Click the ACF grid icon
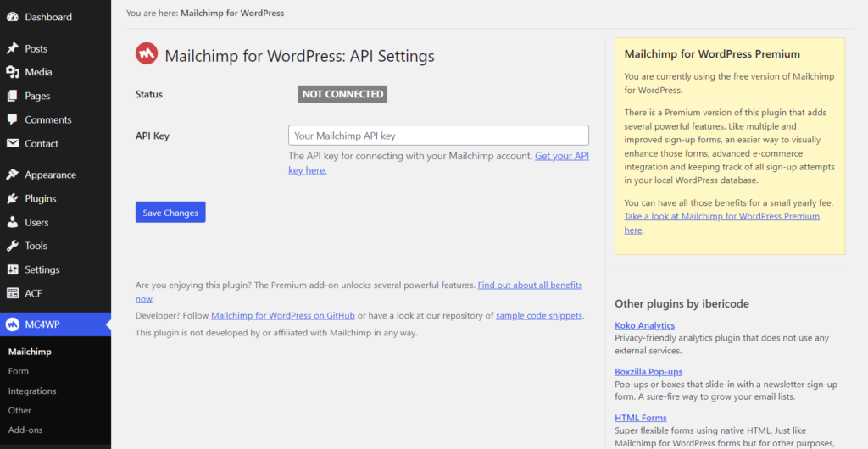This screenshot has height=449, width=868. (x=12, y=293)
